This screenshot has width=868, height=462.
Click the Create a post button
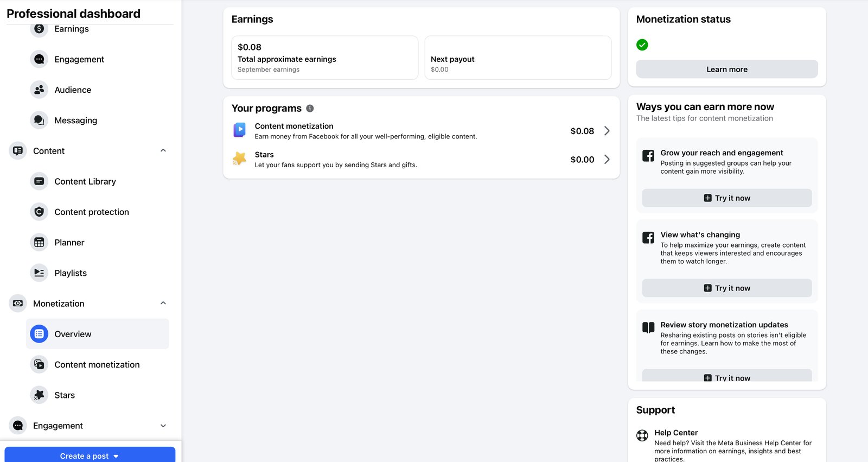coord(90,454)
